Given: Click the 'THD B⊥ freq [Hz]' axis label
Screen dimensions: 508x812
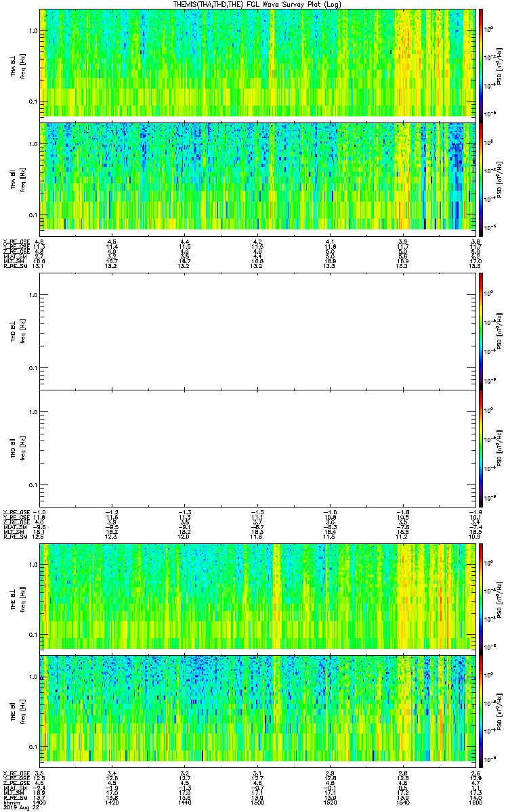Looking at the screenshot, I should click(17, 331).
